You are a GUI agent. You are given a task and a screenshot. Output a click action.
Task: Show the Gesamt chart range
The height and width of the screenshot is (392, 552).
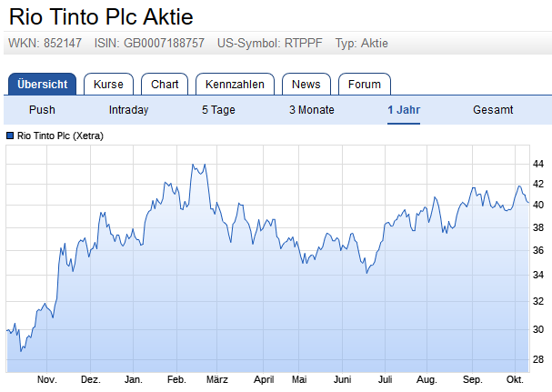pyautogui.click(x=493, y=110)
